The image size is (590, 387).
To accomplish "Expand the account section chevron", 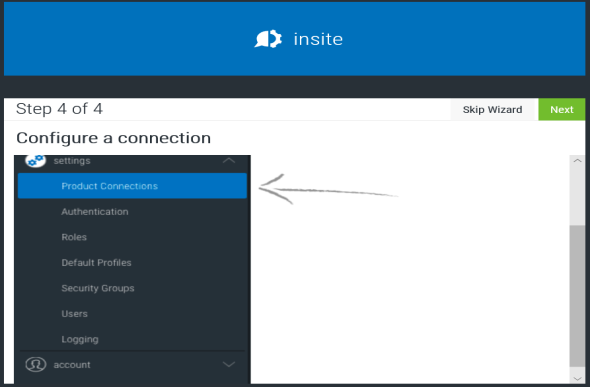I will [x=228, y=364].
